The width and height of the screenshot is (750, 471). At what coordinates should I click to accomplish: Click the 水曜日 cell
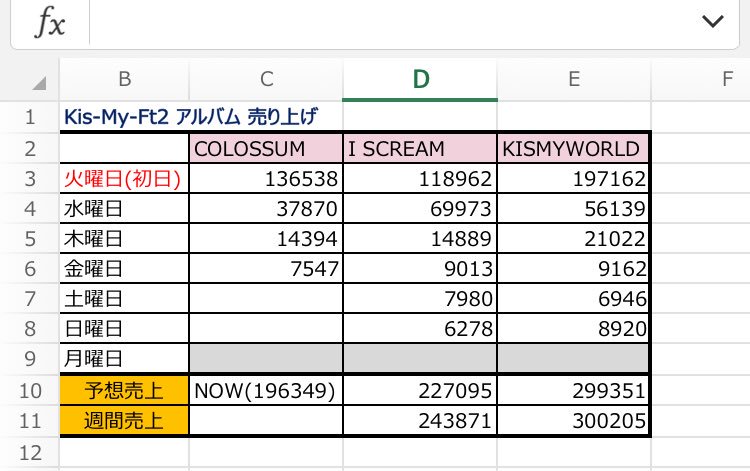[124, 209]
